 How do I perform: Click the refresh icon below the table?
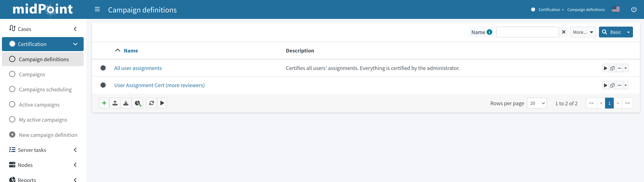pos(151,103)
